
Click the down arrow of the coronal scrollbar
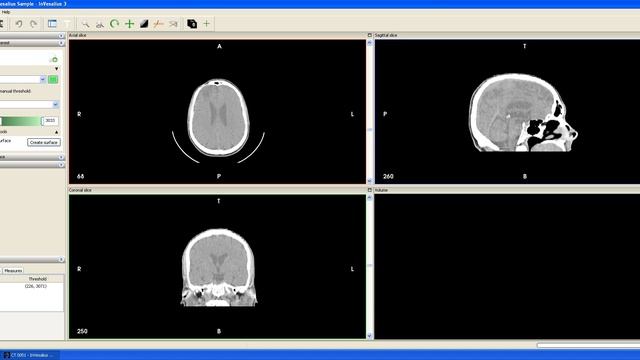[370, 336]
